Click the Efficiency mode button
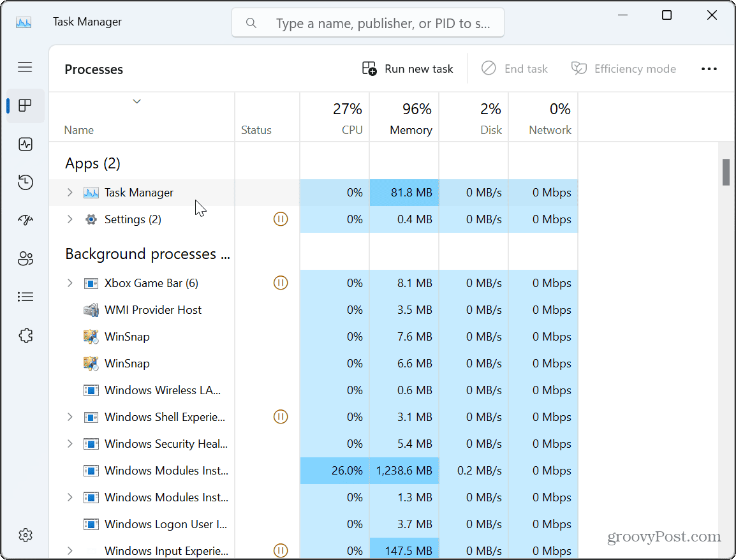The height and width of the screenshot is (560, 736). tap(623, 69)
